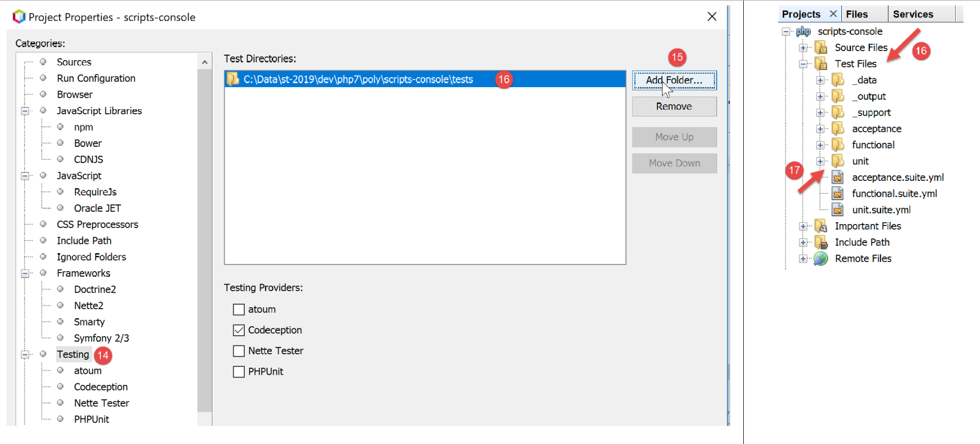
Task: Click the acceptance.suite.yml file icon
Action: coord(838,177)
